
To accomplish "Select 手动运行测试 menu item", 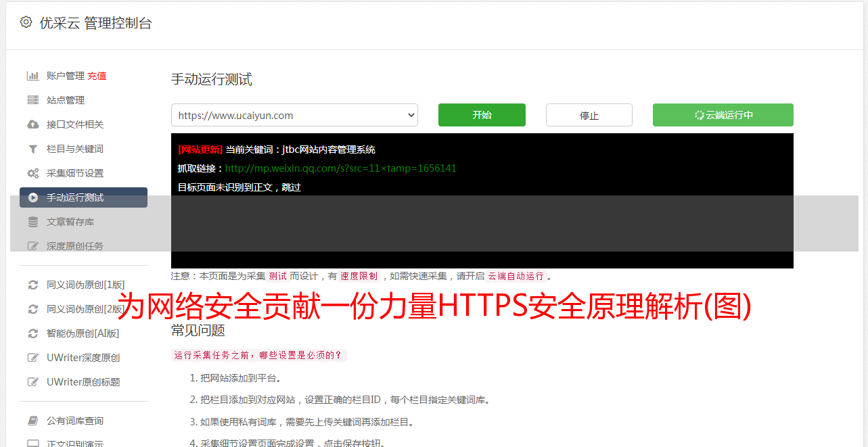I will 83,197.
